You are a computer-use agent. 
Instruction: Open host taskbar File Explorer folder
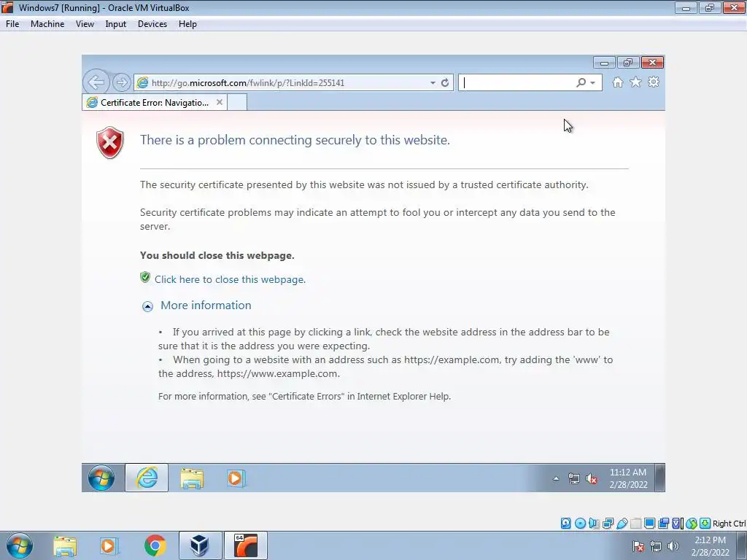[65, 546]
